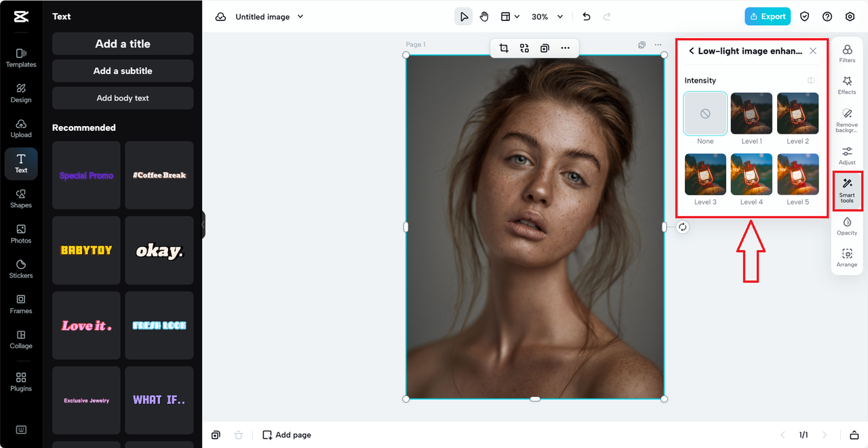Undo the last action
This screenshot has height=448, width=868.
587,17
